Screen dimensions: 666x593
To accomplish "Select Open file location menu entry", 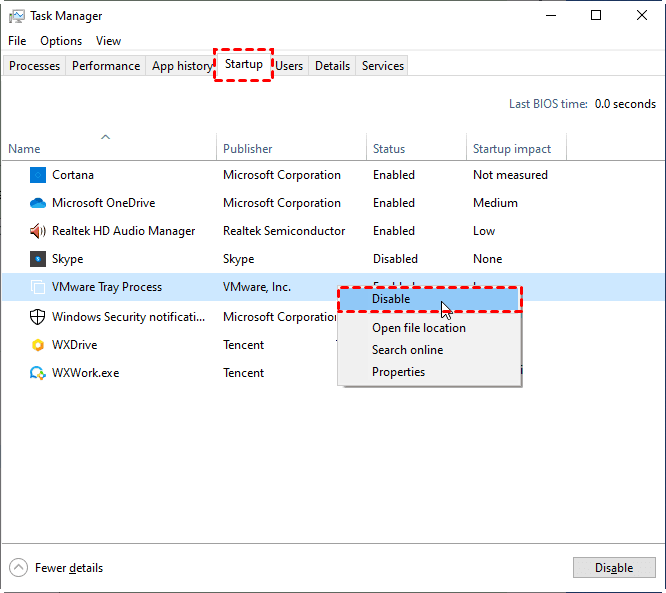I will pyautogui.click(x=418, y=328).
